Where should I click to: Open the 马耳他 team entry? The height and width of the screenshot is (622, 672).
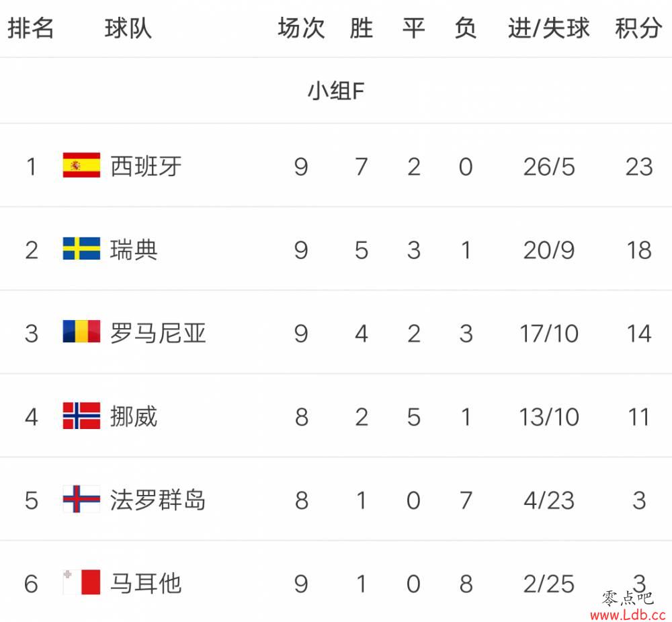point(146,584)
